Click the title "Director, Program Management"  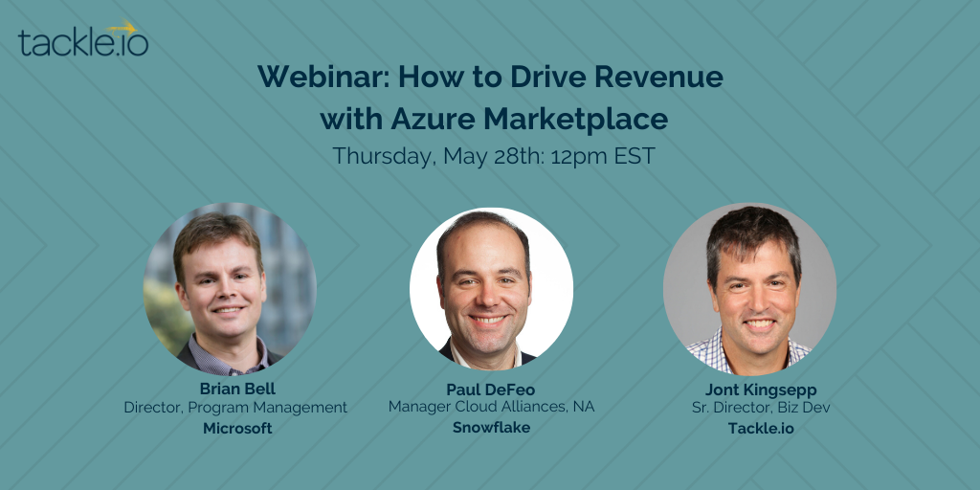tap(235, 408)
